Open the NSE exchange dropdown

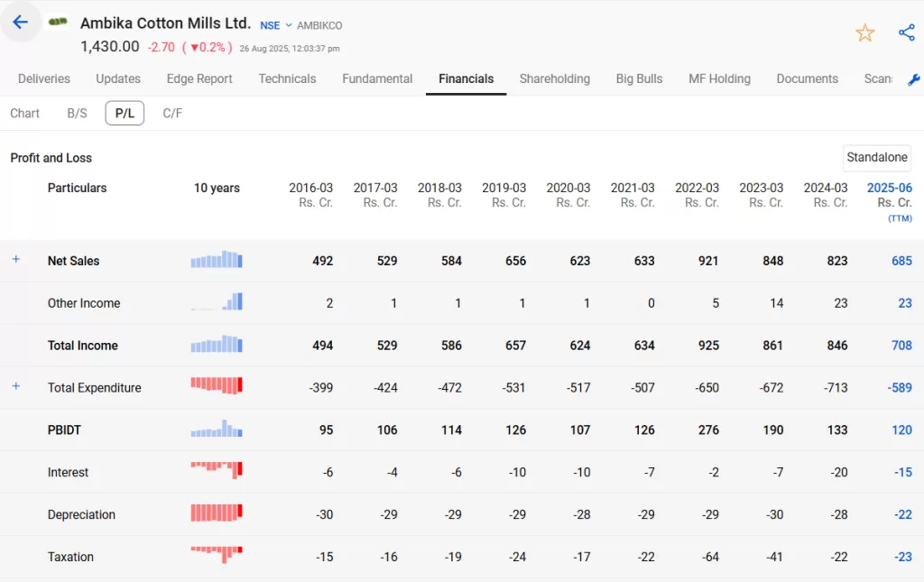point(276,25)
